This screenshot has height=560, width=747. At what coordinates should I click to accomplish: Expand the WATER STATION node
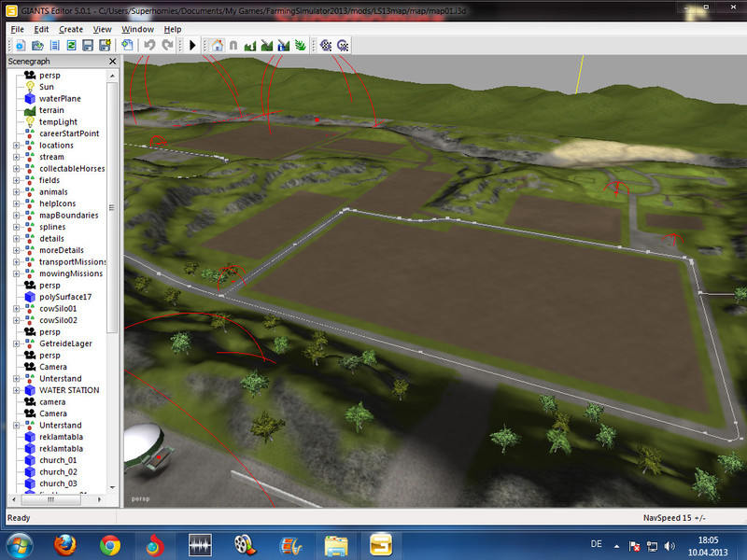(16, 390)
